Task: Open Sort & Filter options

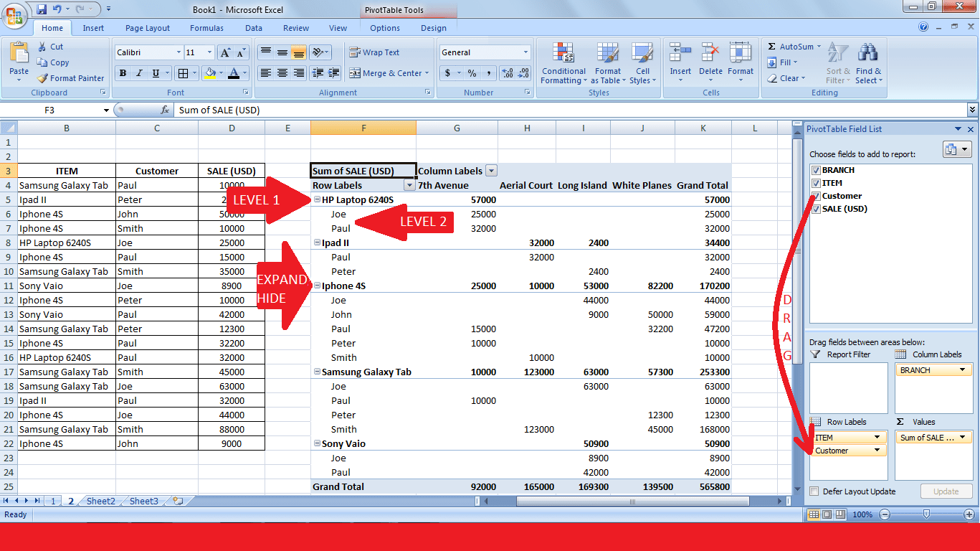Action: [838, 63]
